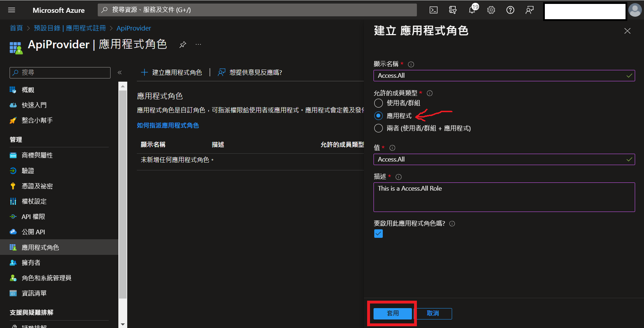Show info tooltip for 允許的成員類型
644x328 pixels.
click(x=430, y=93)
